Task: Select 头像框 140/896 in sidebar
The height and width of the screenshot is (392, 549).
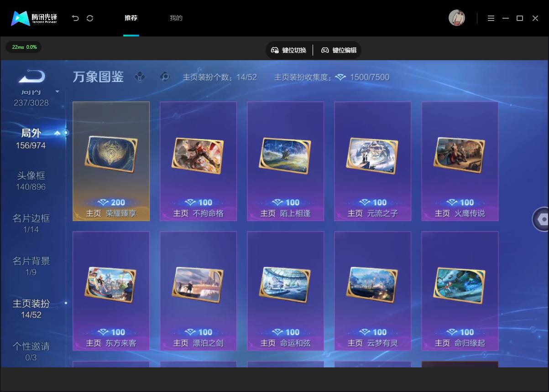Action: coord(31,181)
